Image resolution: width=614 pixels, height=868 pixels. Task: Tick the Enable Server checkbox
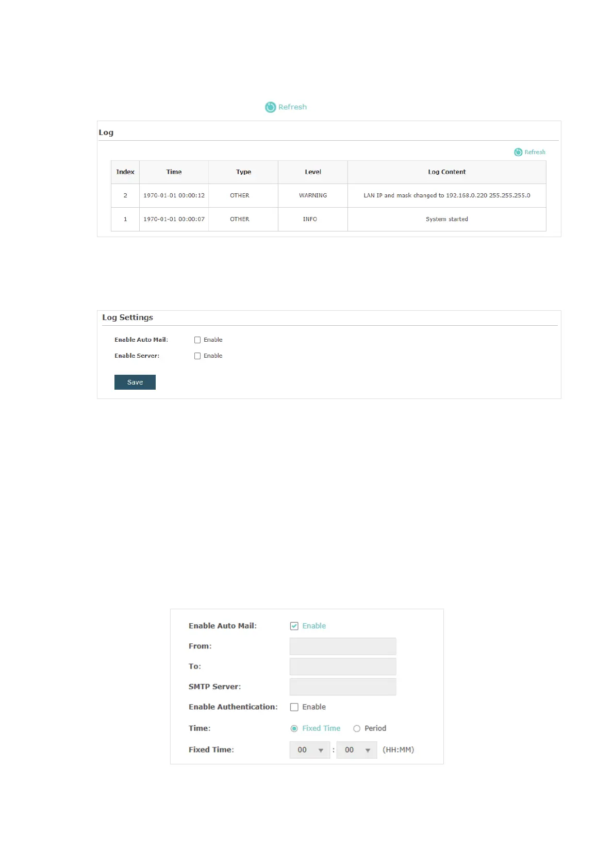pyautogui.click(x=197, y=356)
